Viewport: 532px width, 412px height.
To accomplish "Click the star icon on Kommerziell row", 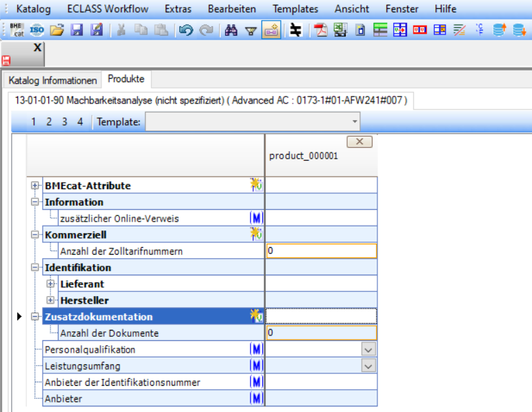I will click(256, 234).
